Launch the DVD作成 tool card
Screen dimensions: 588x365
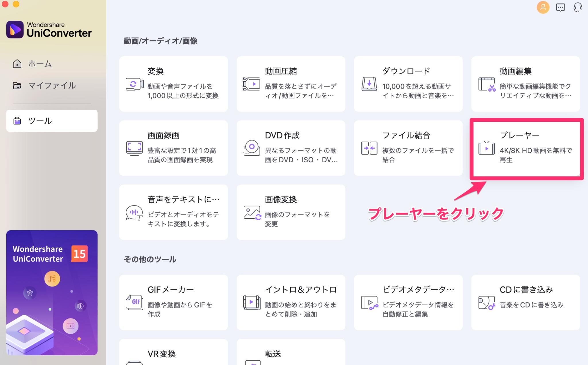[291, 148]
